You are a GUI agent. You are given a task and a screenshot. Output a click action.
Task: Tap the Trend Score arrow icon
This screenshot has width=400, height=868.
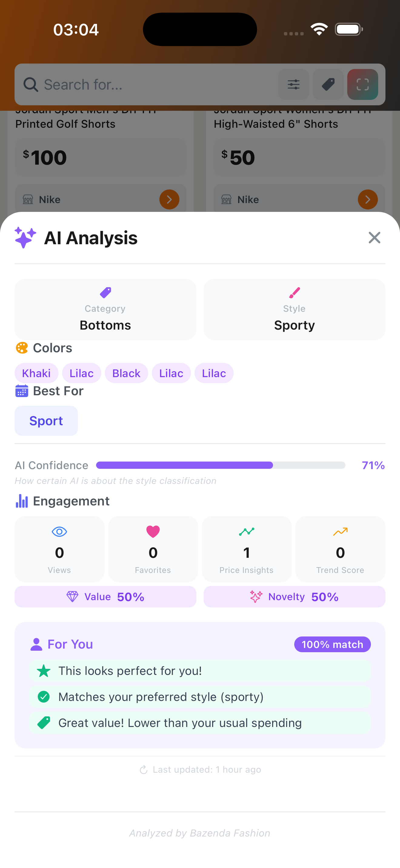click(x=340, y=532)
